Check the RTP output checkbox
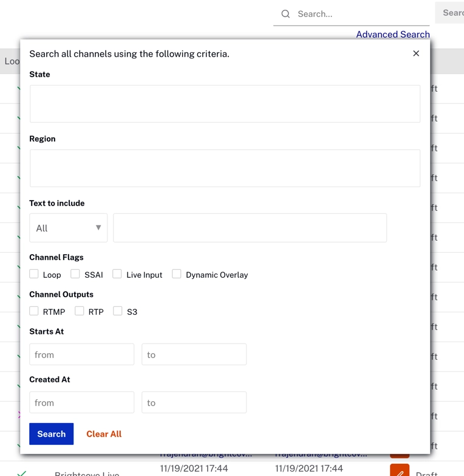The width and height of the screenshot is (464, 476). coord(80,311)
